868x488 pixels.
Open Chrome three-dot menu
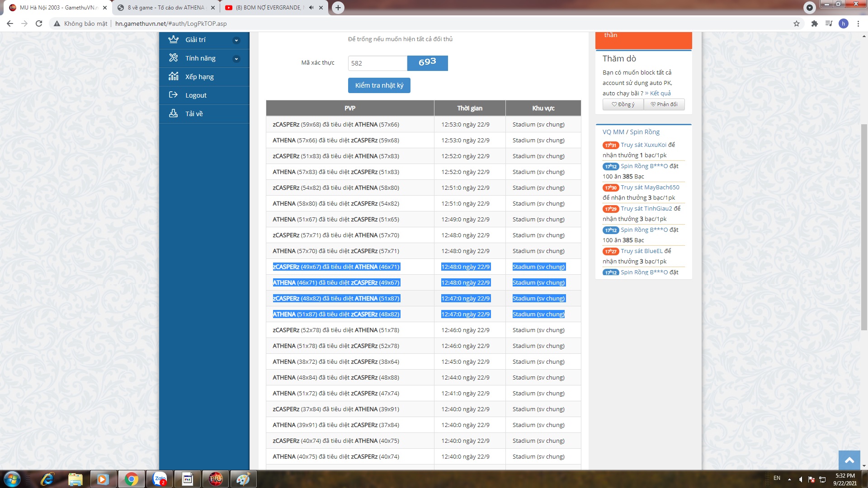(x=858, y=23)
